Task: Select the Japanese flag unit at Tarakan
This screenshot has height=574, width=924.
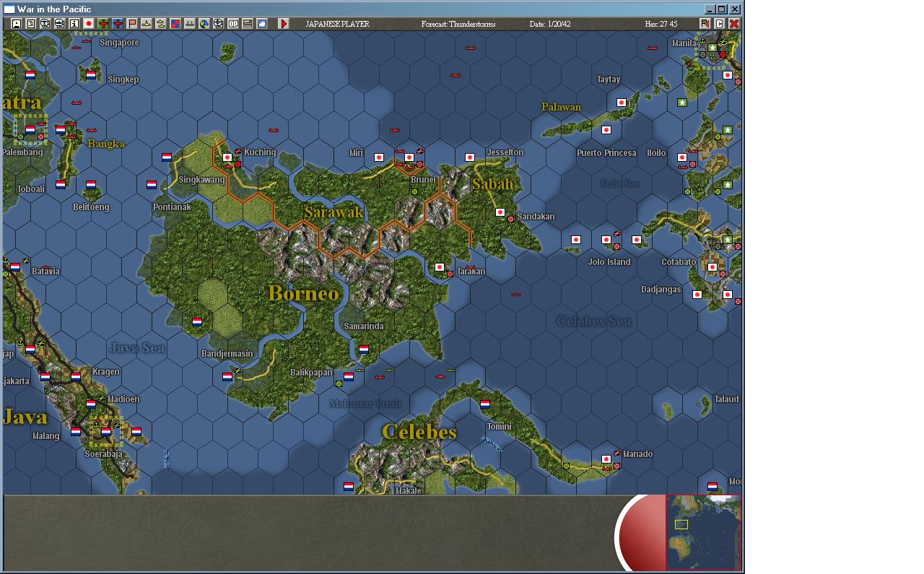Action: [440, 267]
